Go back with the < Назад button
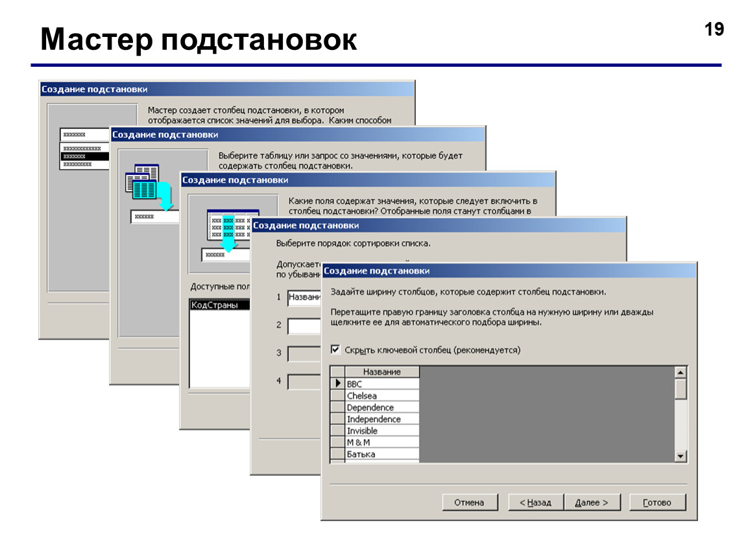746x560 pixels. tap(535, 502)
